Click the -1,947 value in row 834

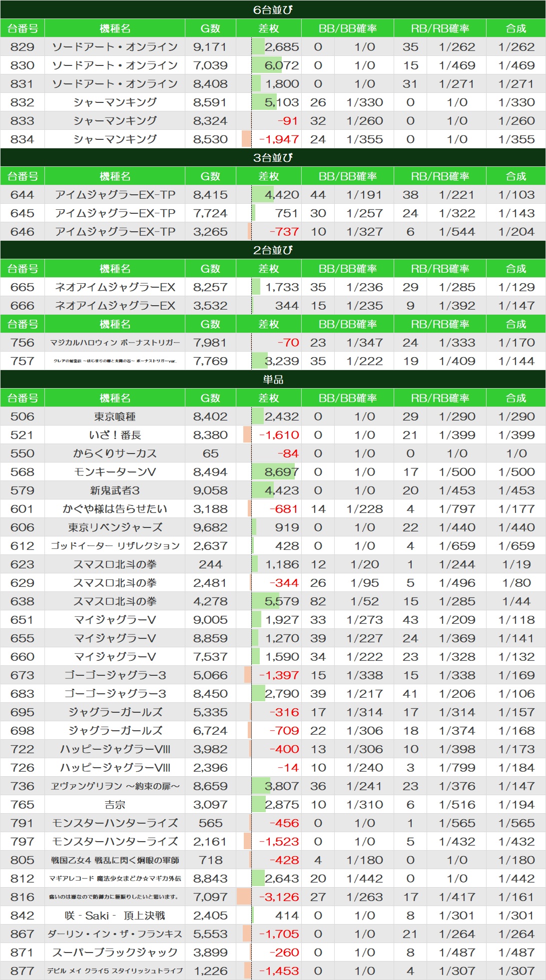[279, 139]
